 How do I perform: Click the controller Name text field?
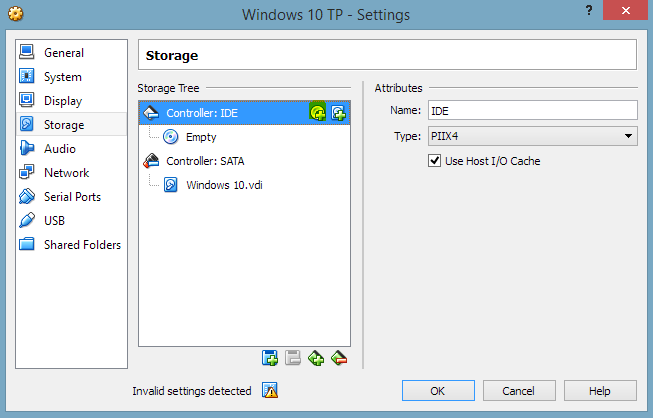click(x=532, y=111)
